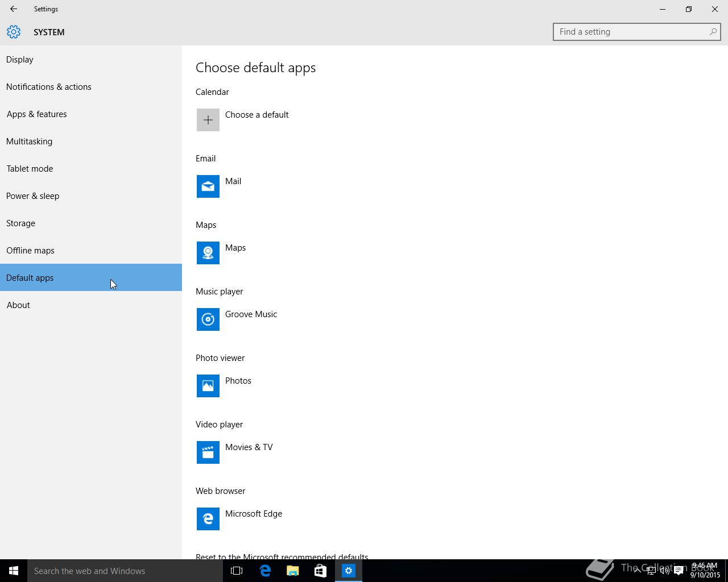Screen dimensions: 728x582
Task: Open Power & sleep settings
Action: click(91, 196)
